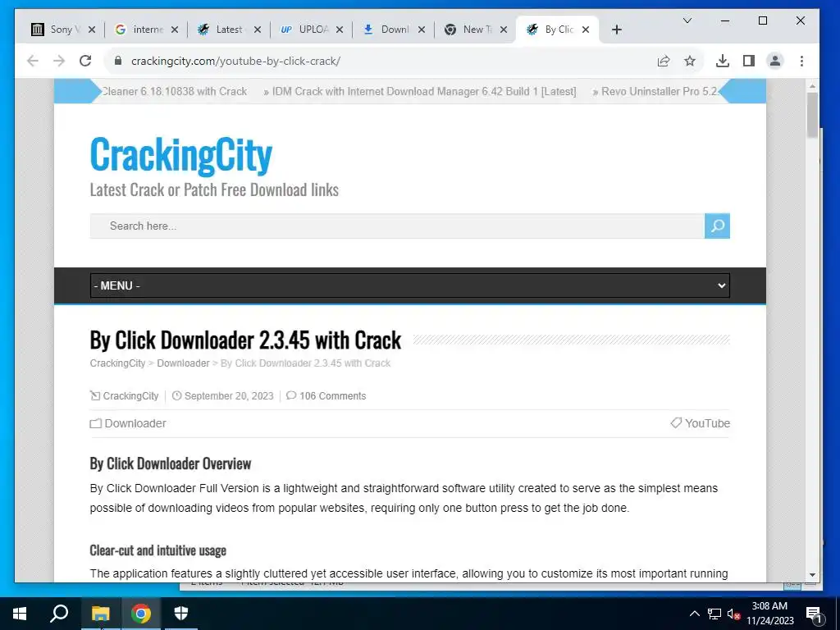Close the 'Downl' tab
The image size is (840, 630).
(422, 30)
